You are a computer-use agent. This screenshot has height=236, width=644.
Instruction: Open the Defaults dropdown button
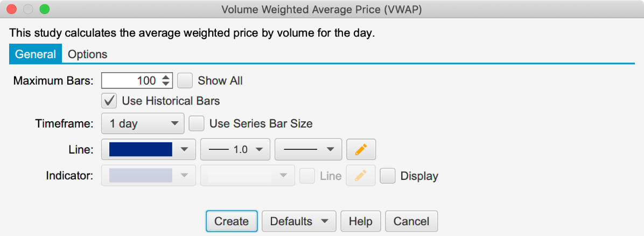click(x=299, y=221)
